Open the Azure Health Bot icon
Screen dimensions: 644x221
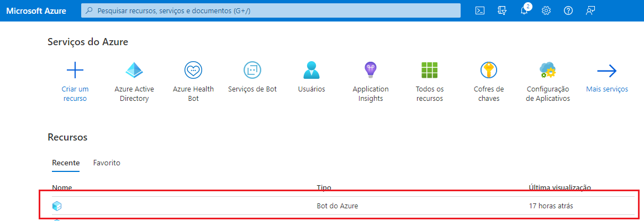193,71
